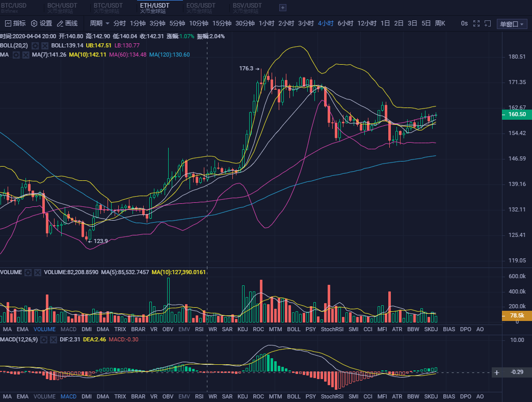Add a new symbol tab with plus icon

click(x=283, y=8)
